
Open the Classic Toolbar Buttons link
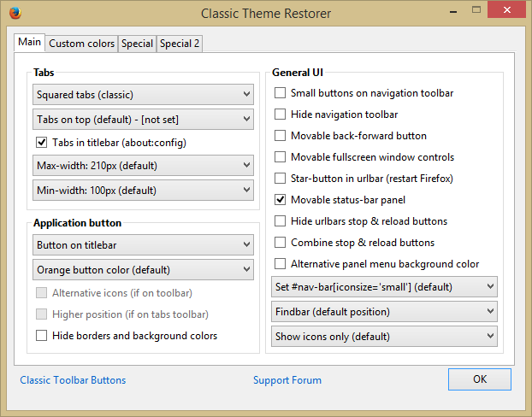[73, 380]
